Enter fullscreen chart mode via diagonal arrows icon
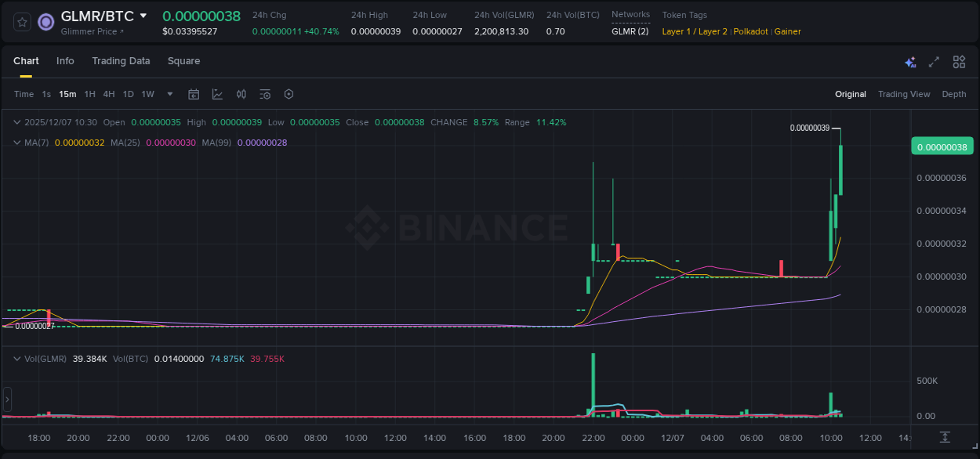The image size is (980, 459). (x=933, y=61)
